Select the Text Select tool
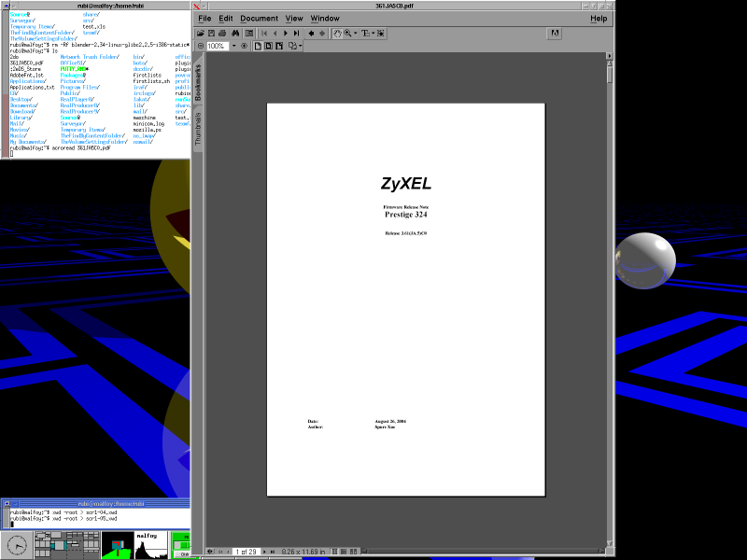Image resolution: width=747 pixels, height=560 pixels. click(365, 34)
